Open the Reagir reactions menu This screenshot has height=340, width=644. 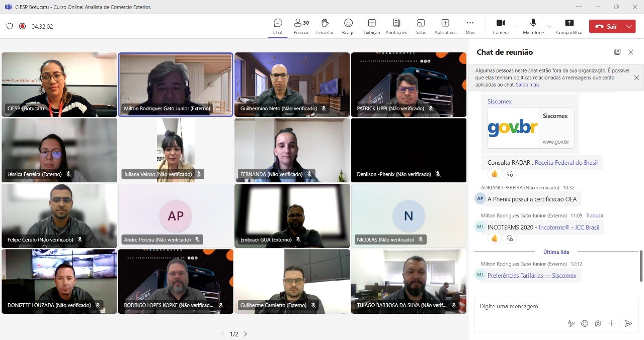348,26
